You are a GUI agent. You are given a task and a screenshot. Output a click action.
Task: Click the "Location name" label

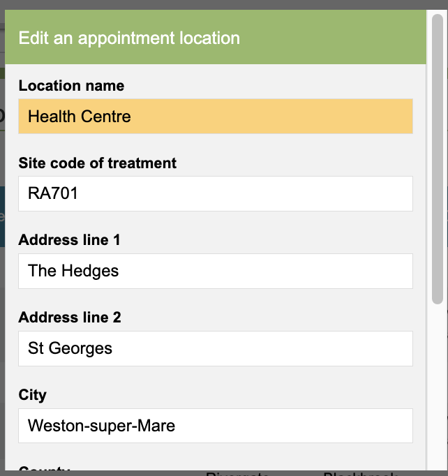click(x=71, y=86)
